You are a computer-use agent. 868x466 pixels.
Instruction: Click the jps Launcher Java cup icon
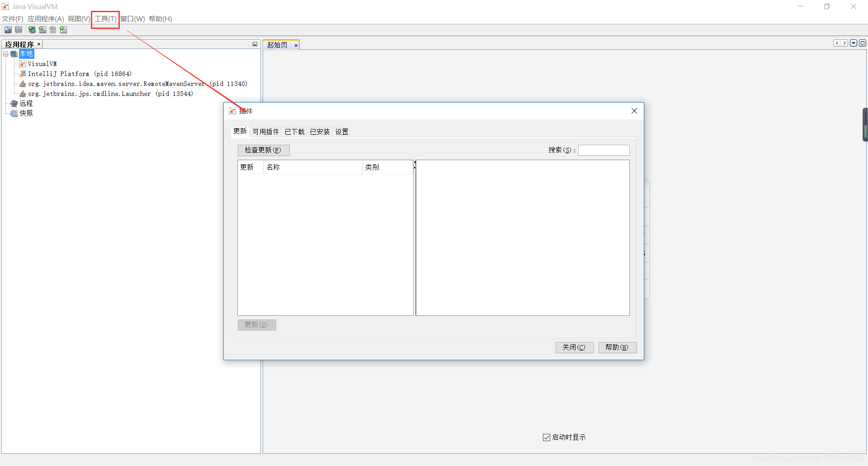tap(23, 94)
